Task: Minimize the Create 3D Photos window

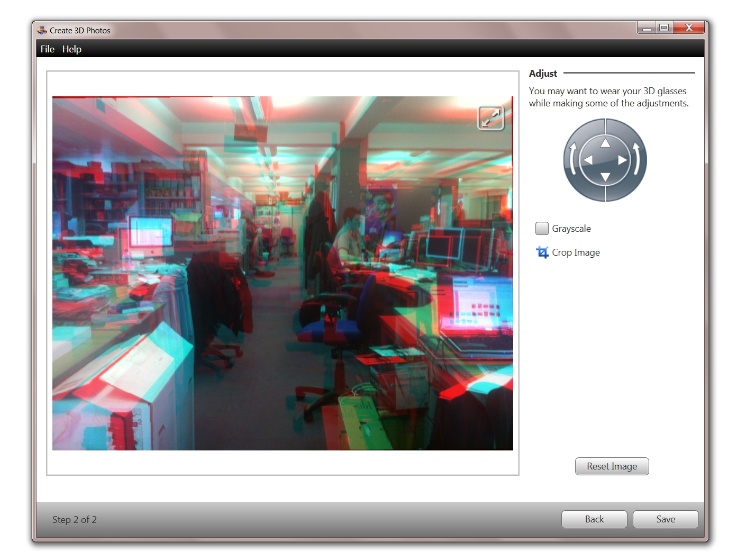Action: tap(645, 28)
